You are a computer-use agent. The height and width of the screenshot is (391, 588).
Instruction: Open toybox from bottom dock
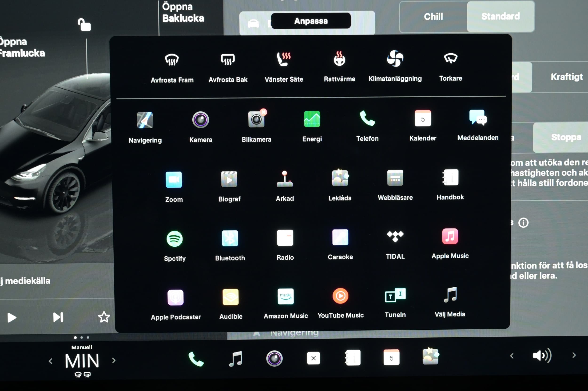(431, 356)
